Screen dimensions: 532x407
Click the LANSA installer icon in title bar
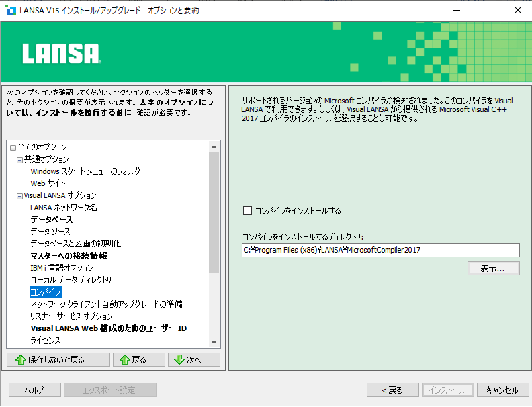[11, 11]
